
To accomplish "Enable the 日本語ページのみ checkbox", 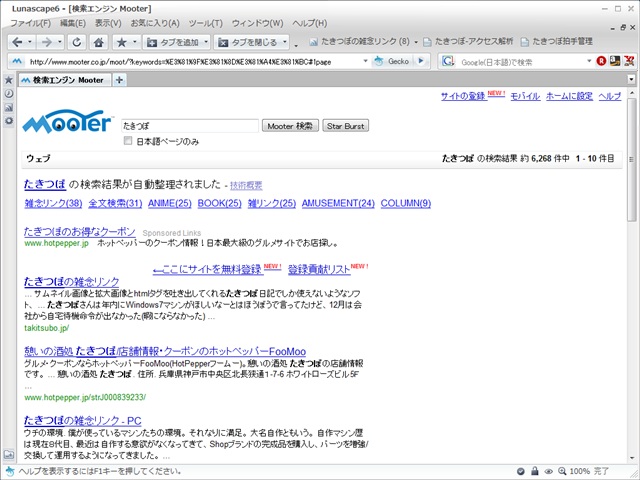I will tap(128, 142).
